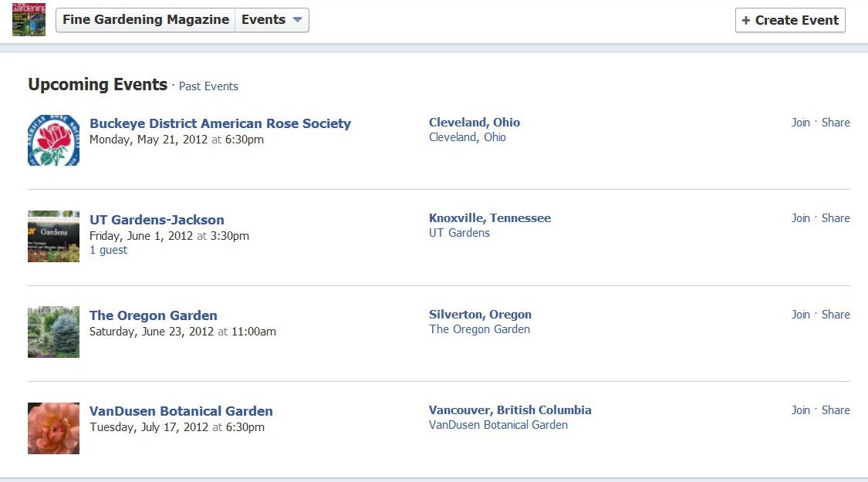Open the UT Gardens sign thumbnail
The image size is (868, 482).
tap(54, 236)
